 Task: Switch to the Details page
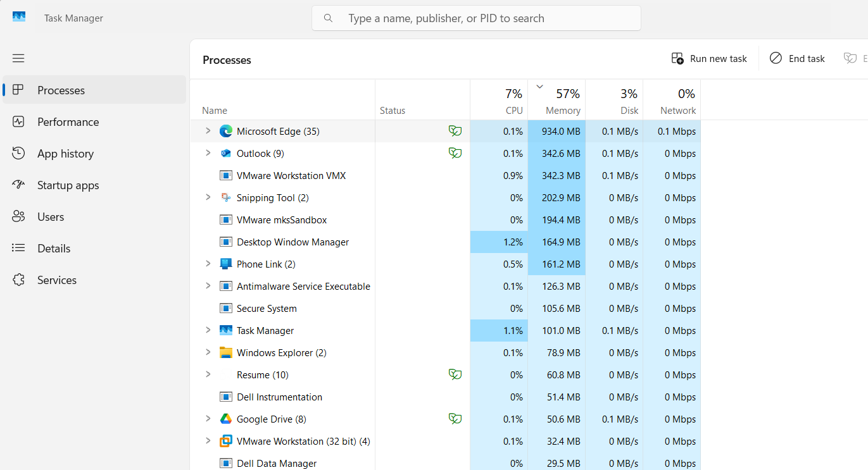[x=94, y=248]
